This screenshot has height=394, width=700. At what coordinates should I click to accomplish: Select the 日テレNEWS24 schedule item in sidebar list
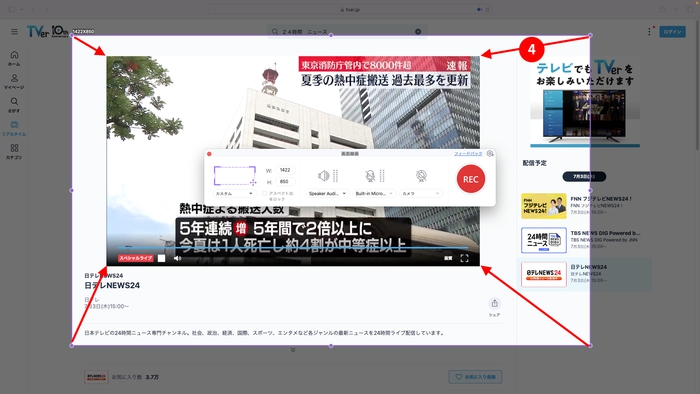[x=585, y=274]
